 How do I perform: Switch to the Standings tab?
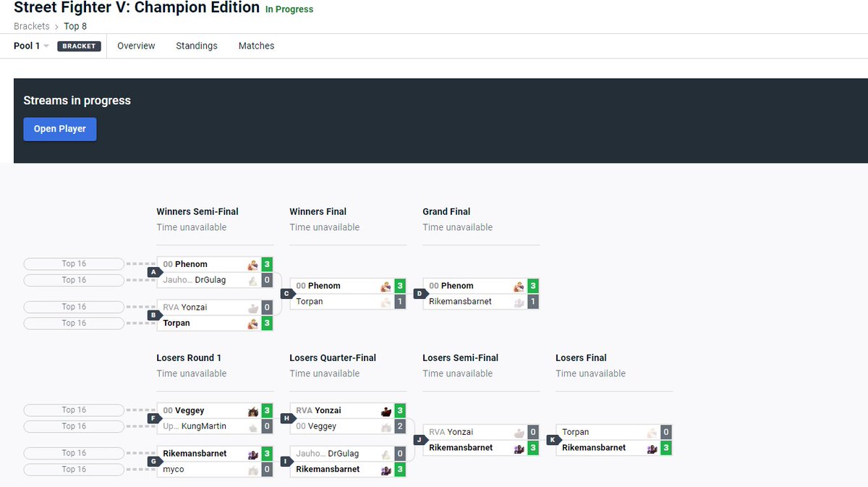pos(197,46)
